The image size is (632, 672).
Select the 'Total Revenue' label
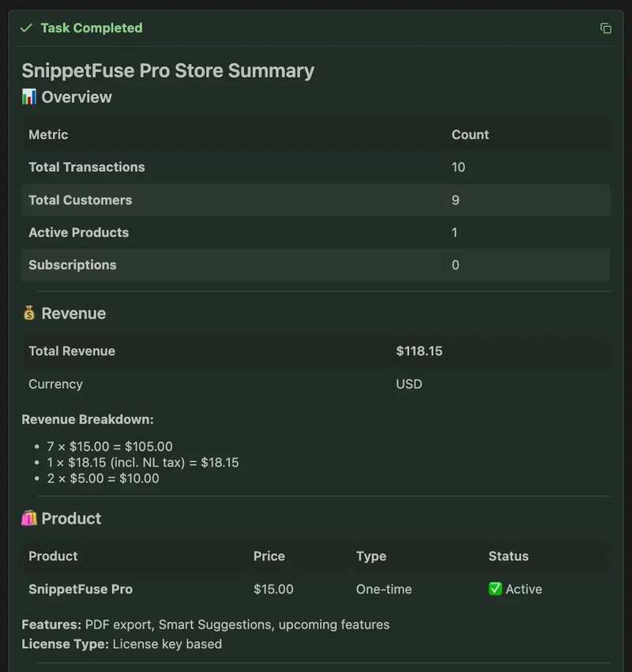[x=72, y=351]
